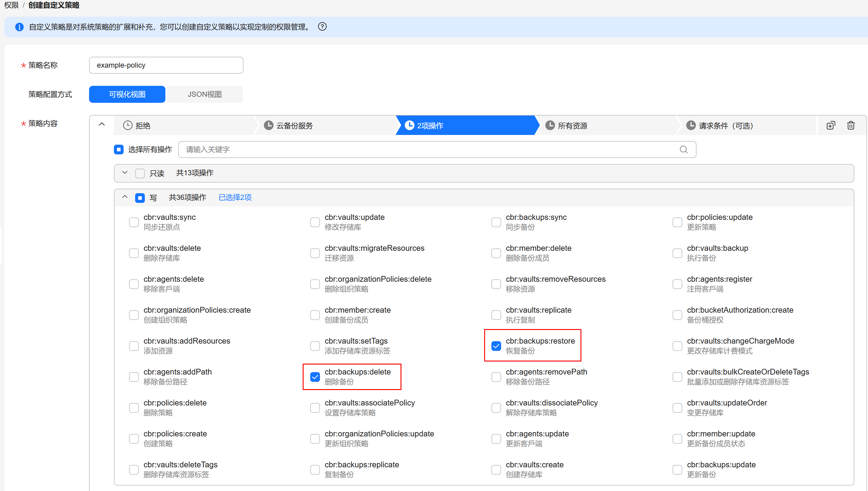Check cbr:member:update checkbox

click(x=677, y=439)
